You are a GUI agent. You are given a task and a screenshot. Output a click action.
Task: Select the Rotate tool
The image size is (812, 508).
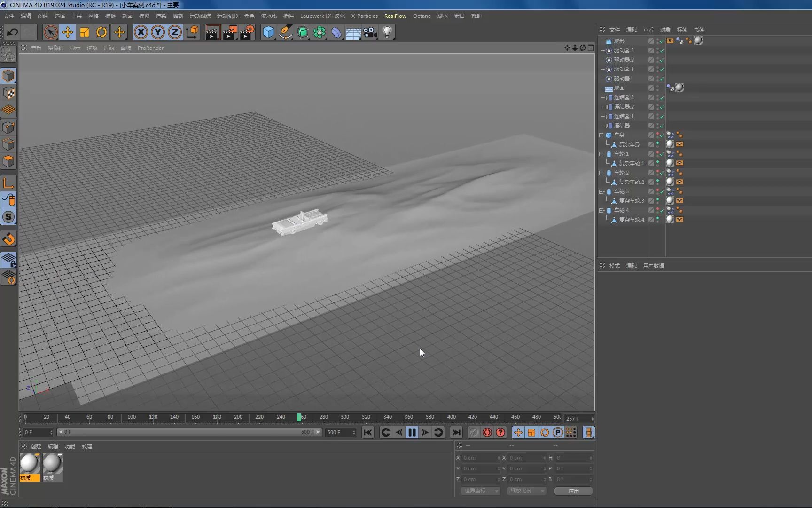(x=101, y=32)
